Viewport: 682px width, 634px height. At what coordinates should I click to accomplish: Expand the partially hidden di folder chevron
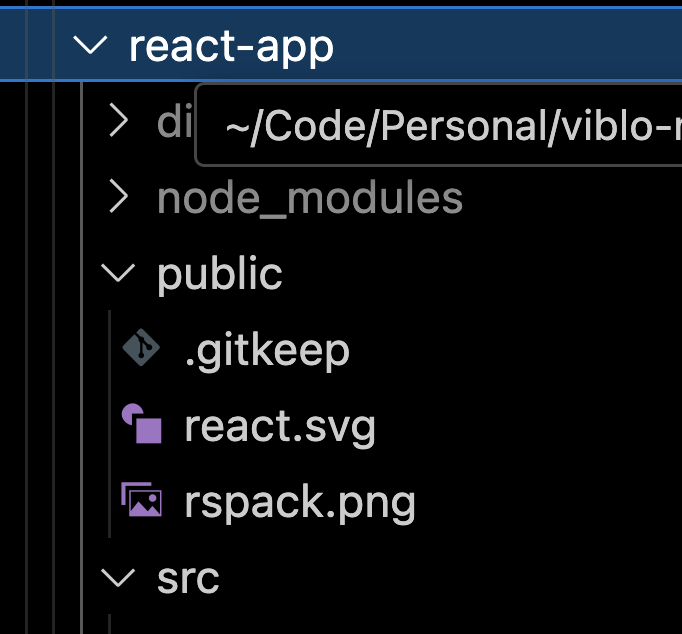pos(119,122)
